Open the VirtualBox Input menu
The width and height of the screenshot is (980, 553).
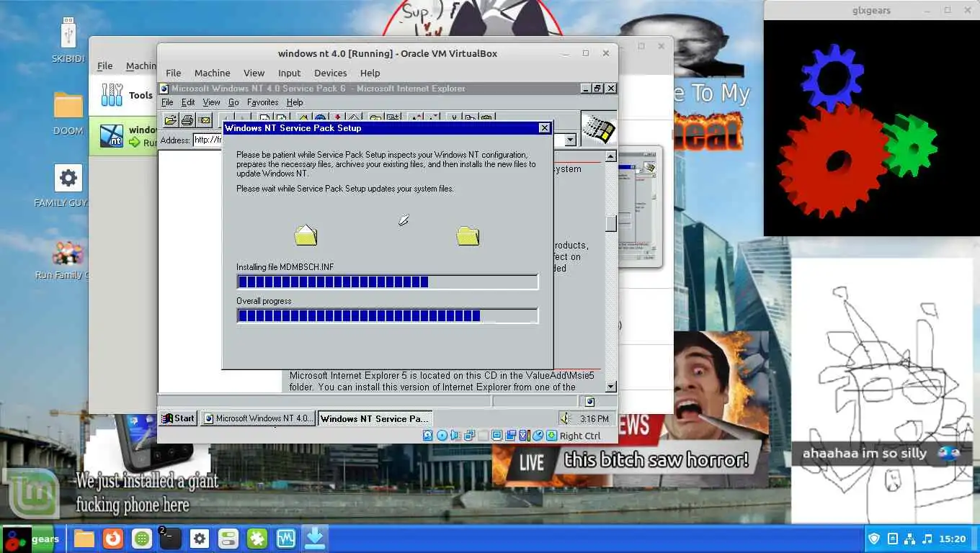tap(289, 73)
